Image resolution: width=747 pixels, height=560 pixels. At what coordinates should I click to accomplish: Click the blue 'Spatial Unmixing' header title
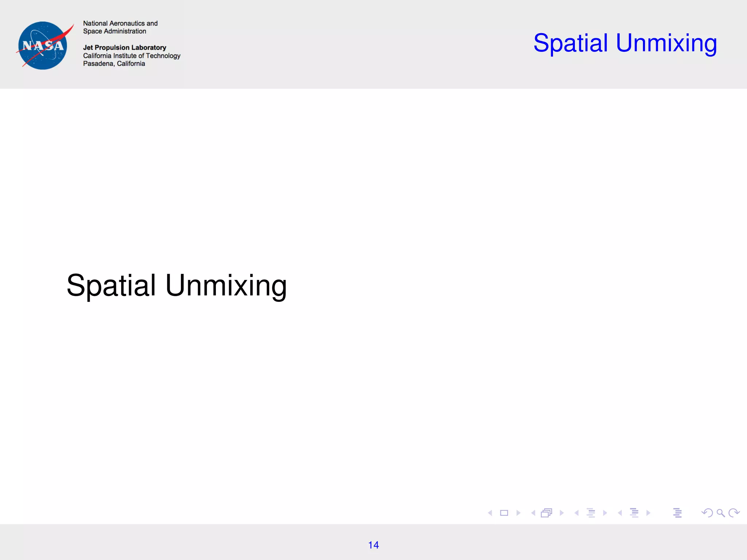(x=625, y=43)
